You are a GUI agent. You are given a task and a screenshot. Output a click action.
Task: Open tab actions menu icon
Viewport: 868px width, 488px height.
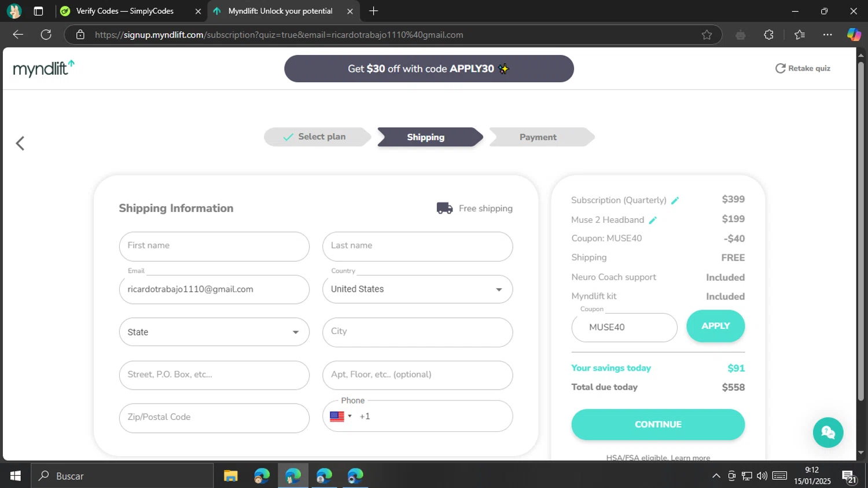(x=38, y=11)
